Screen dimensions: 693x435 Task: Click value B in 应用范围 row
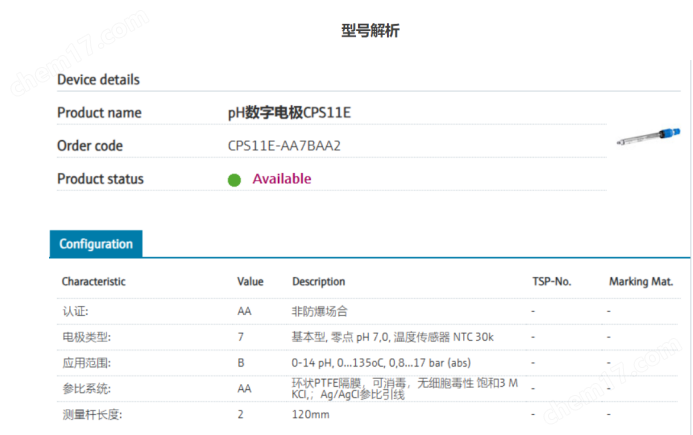coord(241,363)
